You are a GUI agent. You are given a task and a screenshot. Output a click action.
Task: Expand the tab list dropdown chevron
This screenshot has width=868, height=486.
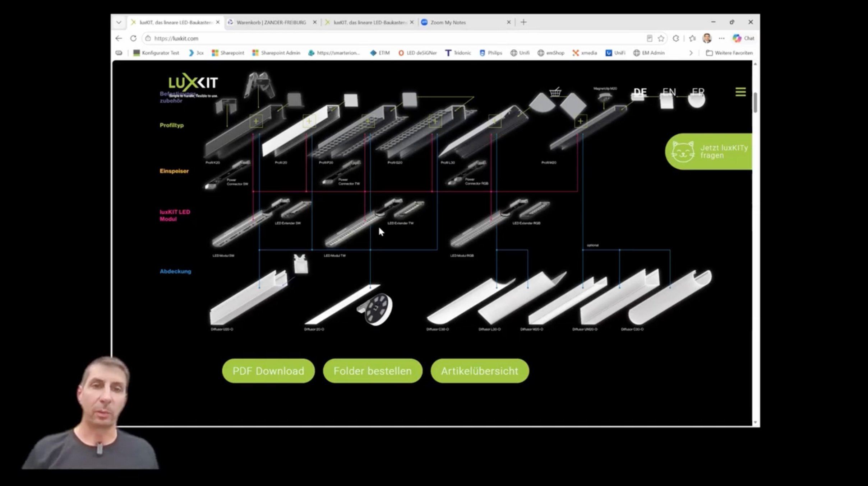(119, 22)
